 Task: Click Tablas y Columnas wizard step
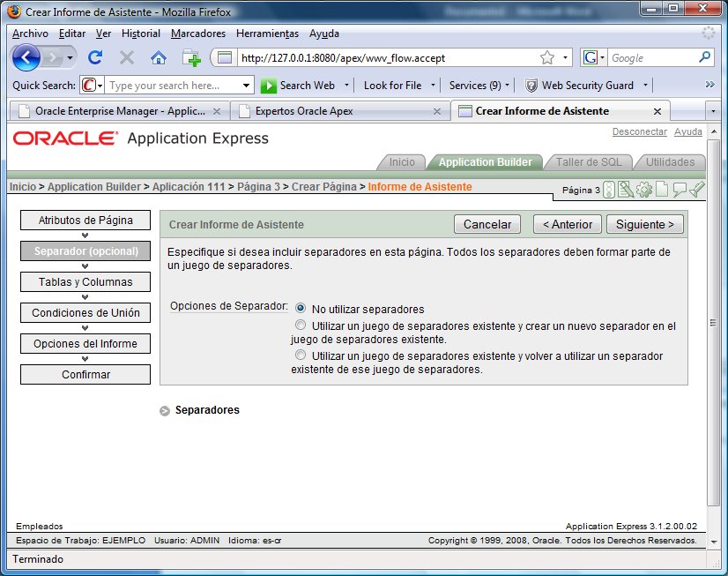[85, 282]
